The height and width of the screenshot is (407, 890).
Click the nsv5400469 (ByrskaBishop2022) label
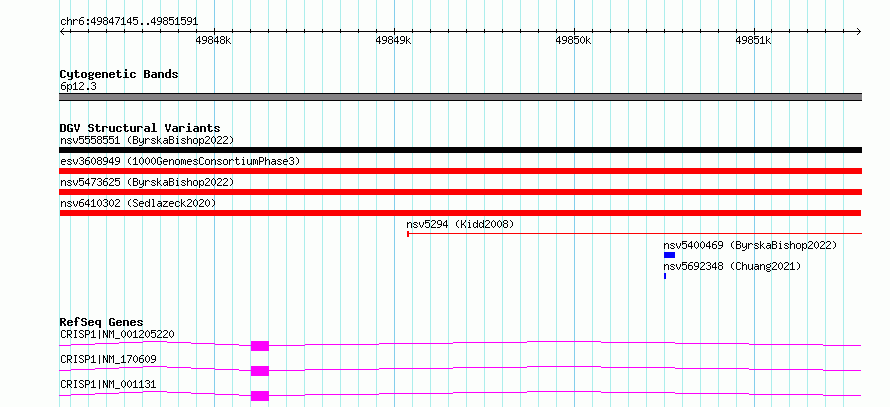[x=750, y=246]
